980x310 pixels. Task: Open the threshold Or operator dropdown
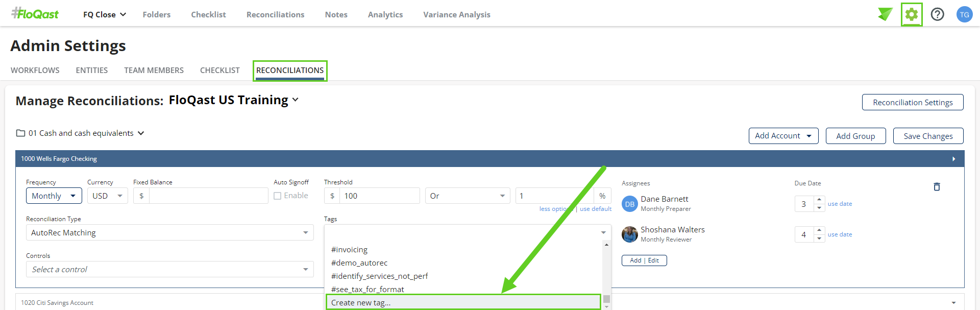click(x=468, y=196)
